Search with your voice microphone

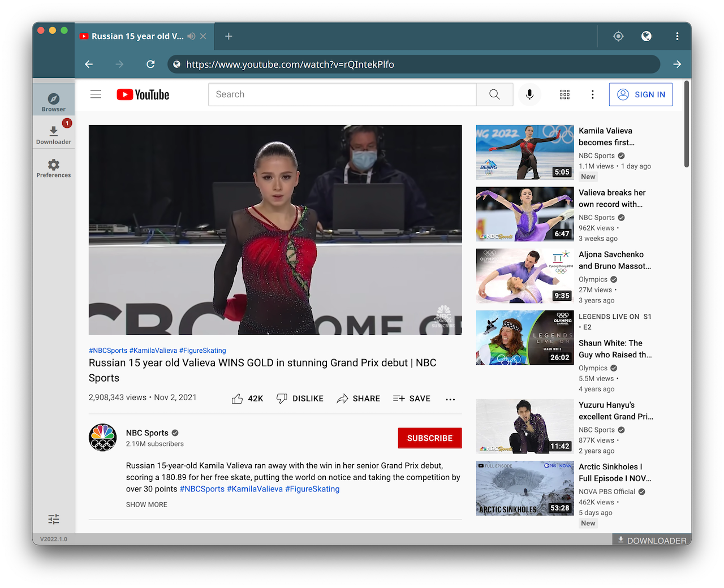(x=529, y=94)
